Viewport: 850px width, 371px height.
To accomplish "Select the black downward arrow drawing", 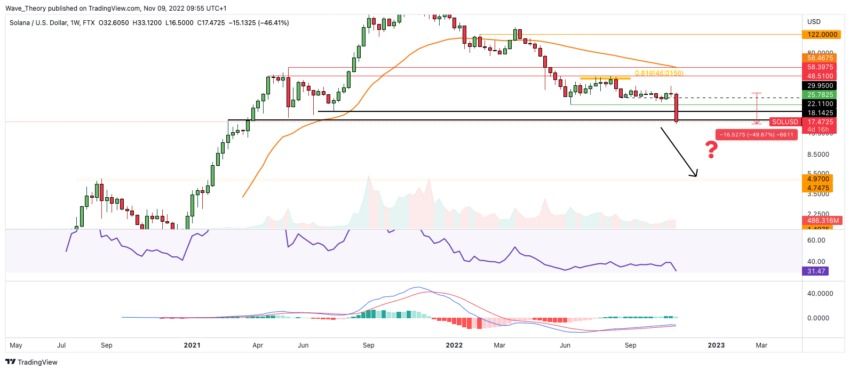I will (x=678, y=152).
